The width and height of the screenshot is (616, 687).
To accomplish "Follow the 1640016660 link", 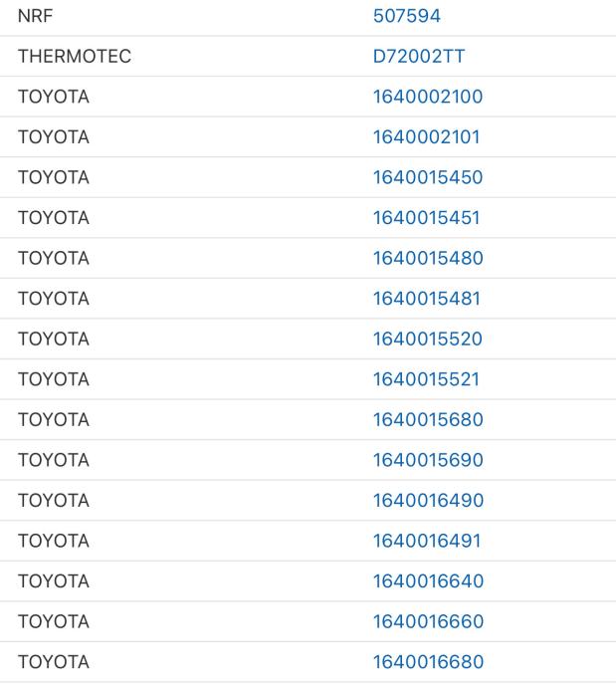I will click(x=428, y=621).
